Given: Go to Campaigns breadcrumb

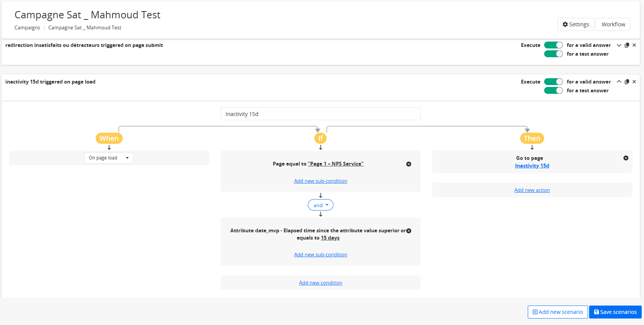Looking at the screenshot, I should coord(27,27).
